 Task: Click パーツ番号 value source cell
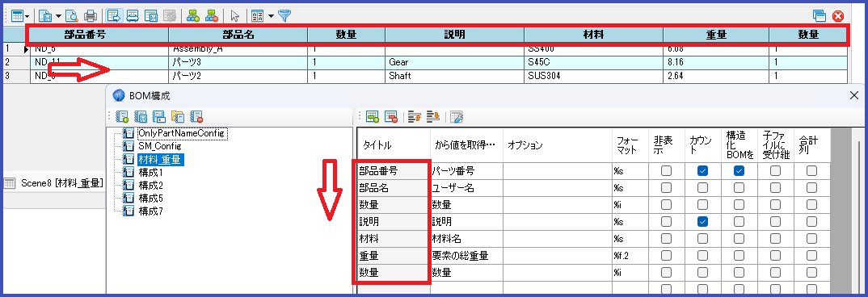tap(466, 171)
